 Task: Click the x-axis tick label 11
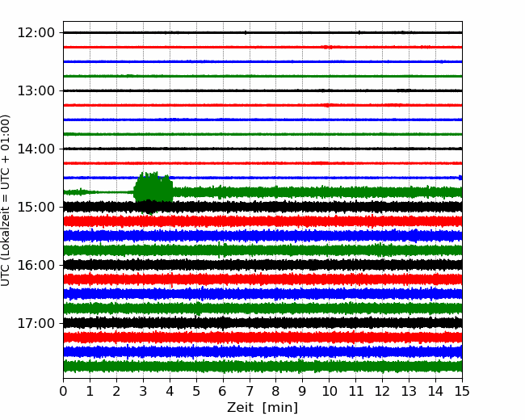(356, 391)
